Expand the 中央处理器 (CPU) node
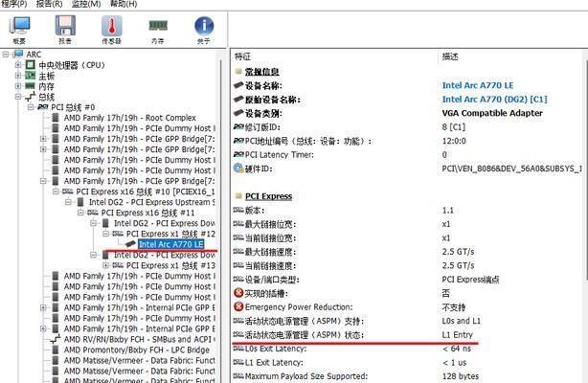The height and width of the screenshot is (383, 588). [x=18, y=65]
